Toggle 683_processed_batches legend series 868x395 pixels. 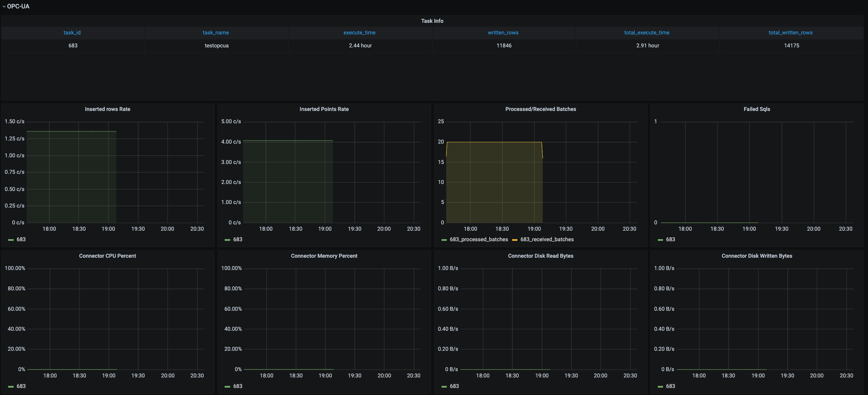(479, 239)
